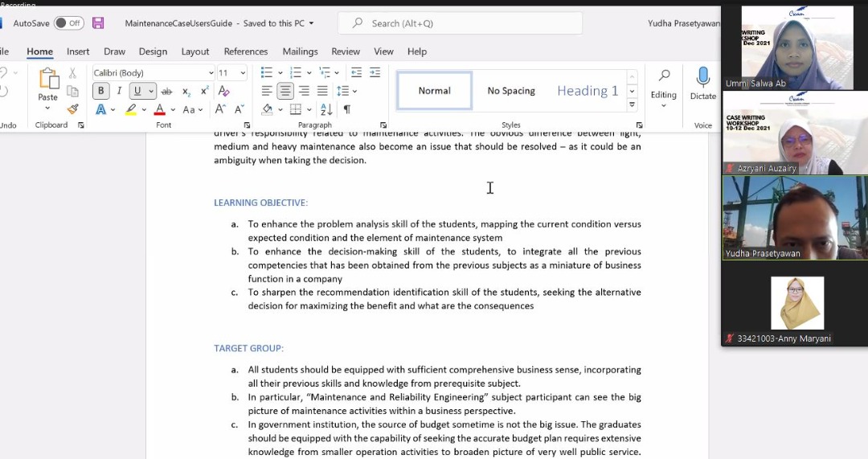Increase paragraph indent
This screenshot has height=459, width=868.
[375, 72]
